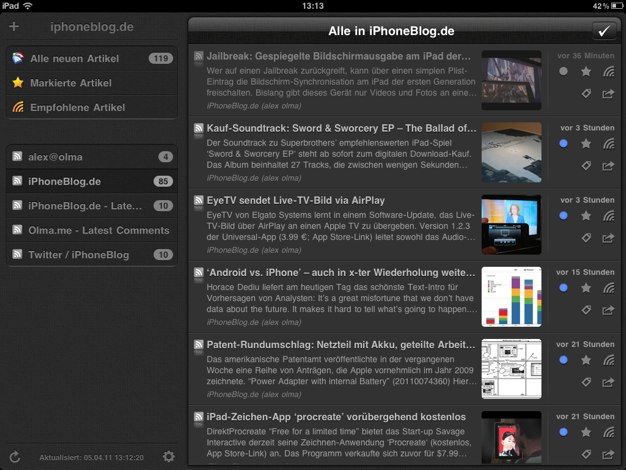
Task: Tag the Jailbreak article
Action: point(586,94)
